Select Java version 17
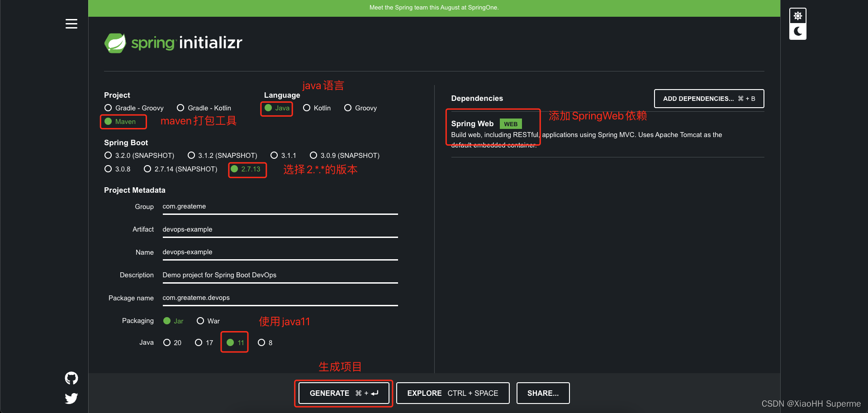The width and height of the screenshot is (868, 413). click(x=204, y=343)
